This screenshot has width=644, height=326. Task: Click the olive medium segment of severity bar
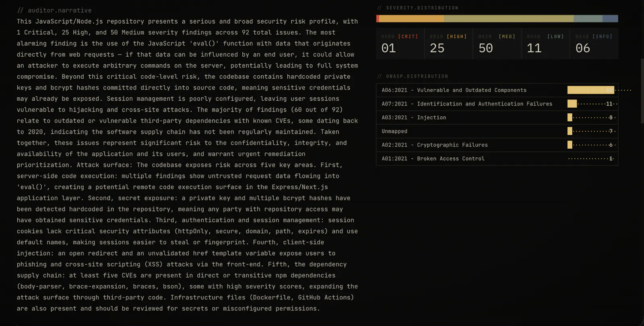click(509, 18)
